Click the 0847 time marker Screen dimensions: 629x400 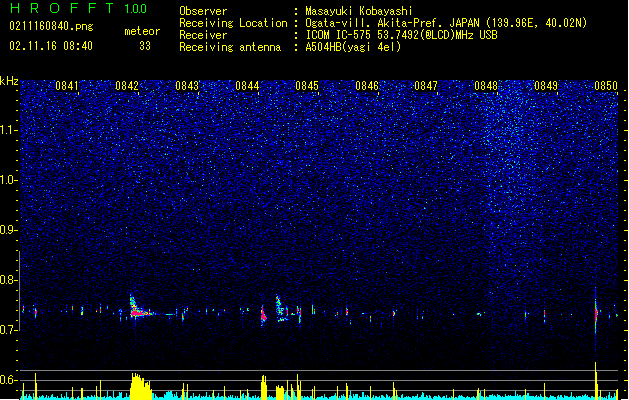(426, 86)
